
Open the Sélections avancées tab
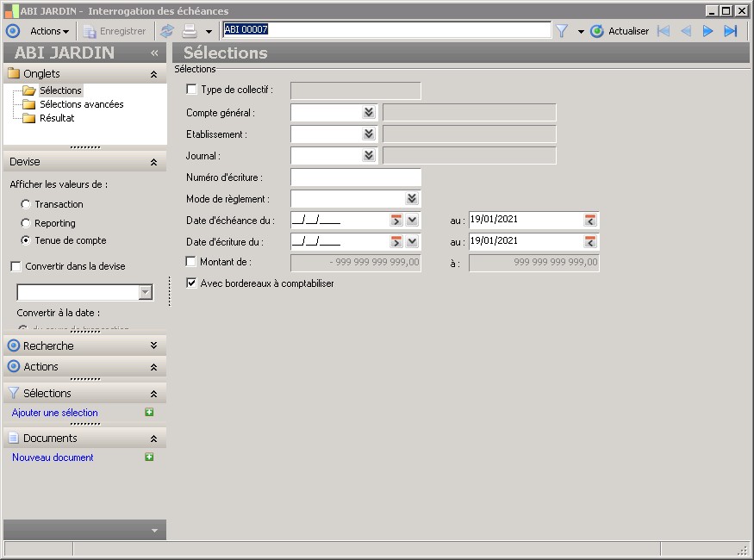click(81, 104)
